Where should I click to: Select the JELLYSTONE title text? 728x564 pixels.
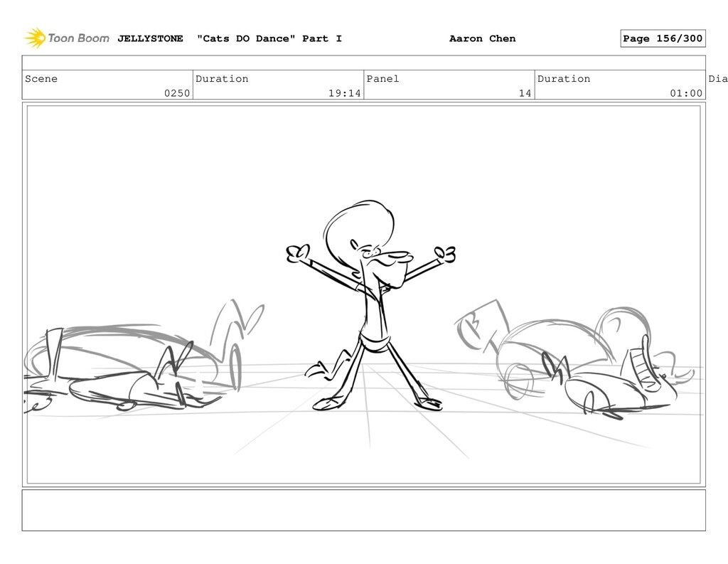coord(150,38)
